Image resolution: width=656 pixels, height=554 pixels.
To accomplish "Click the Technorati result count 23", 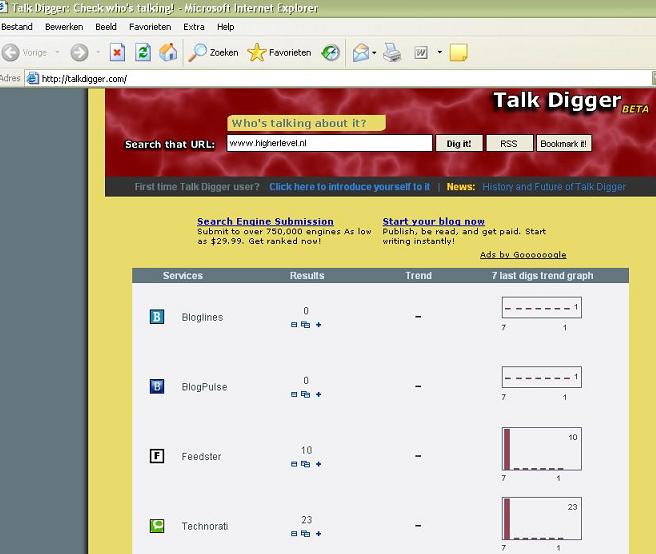I will point(306,520).
